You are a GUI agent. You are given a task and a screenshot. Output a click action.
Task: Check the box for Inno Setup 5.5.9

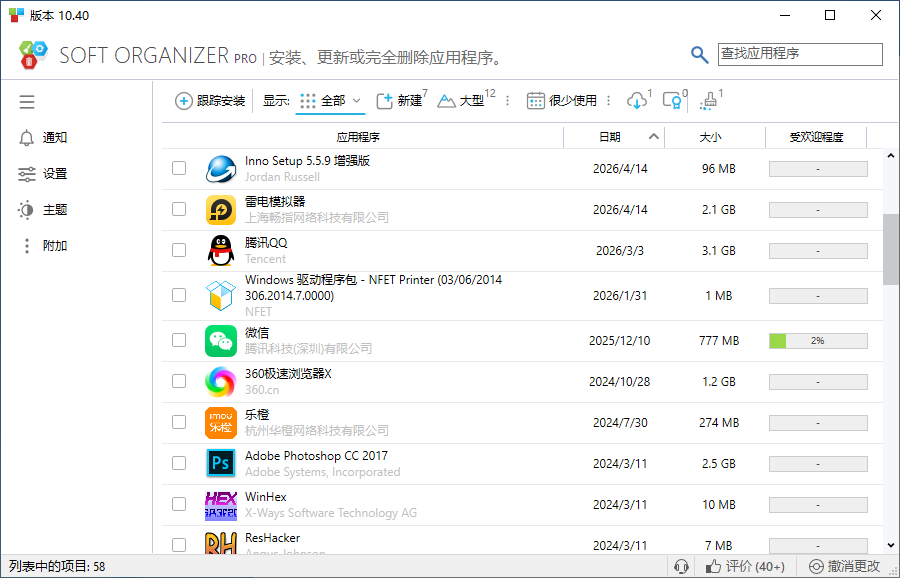coord(179,168)
